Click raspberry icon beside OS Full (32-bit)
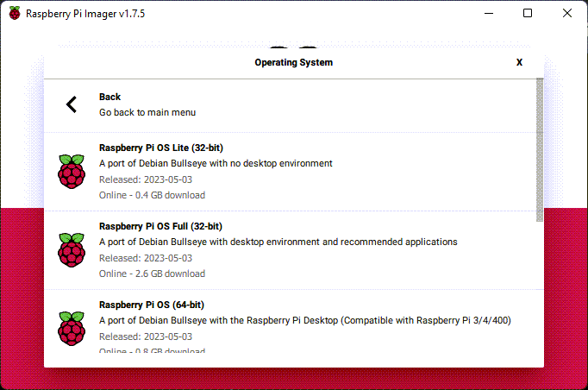The height and width of the screenshot is (390, 588). pyautogui.click(x=72, y=250)
